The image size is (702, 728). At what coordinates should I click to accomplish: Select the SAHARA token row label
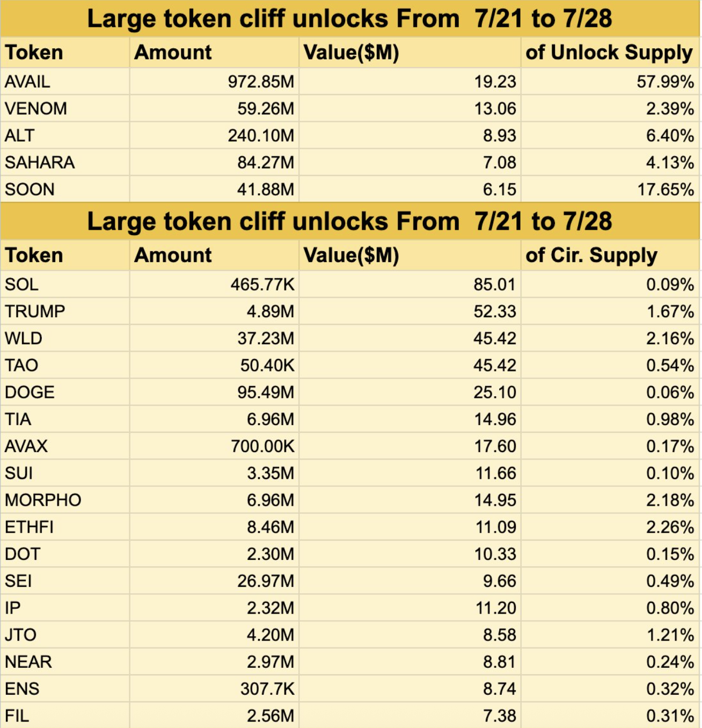[40, 162]
